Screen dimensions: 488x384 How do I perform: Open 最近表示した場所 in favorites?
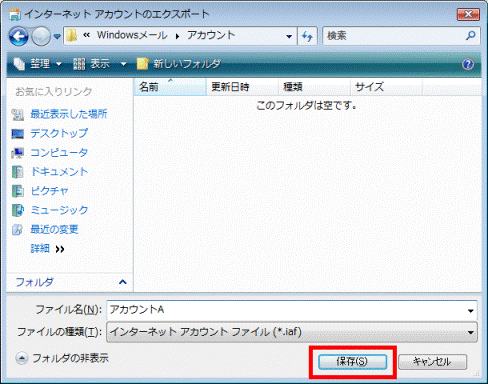(69, 114)
